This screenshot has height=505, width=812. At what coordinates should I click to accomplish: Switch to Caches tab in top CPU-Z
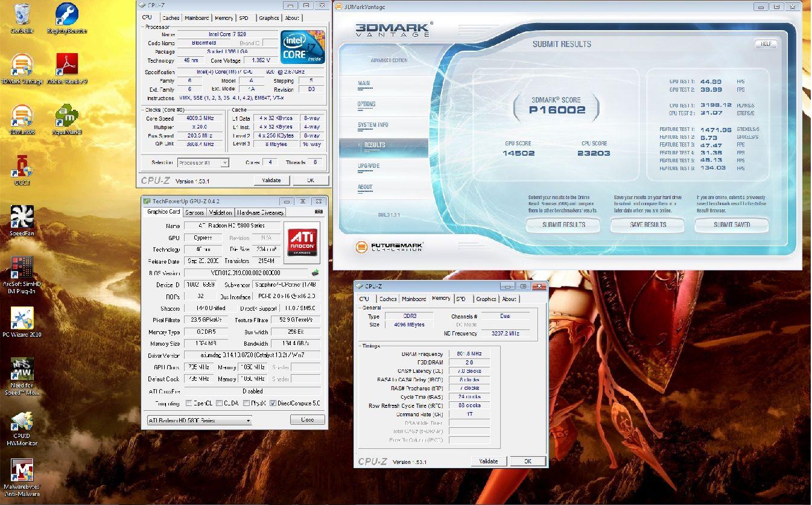pos(171,18)
